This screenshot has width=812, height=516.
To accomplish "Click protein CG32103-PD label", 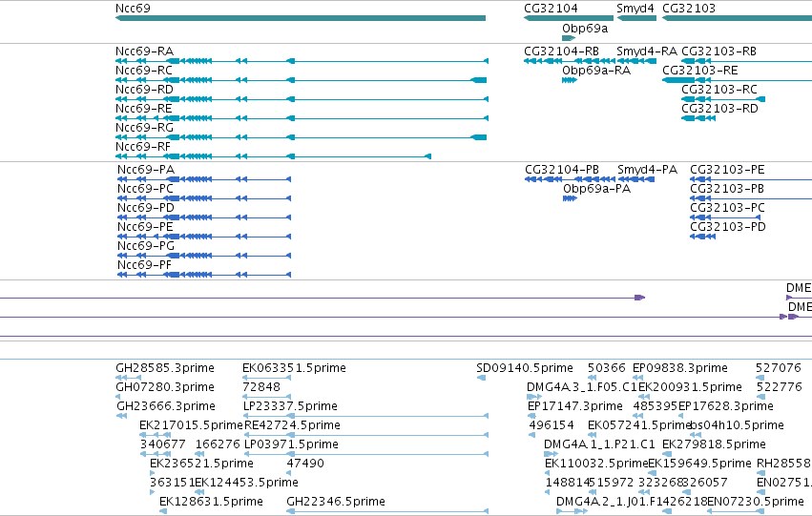I will click(728, 227).
